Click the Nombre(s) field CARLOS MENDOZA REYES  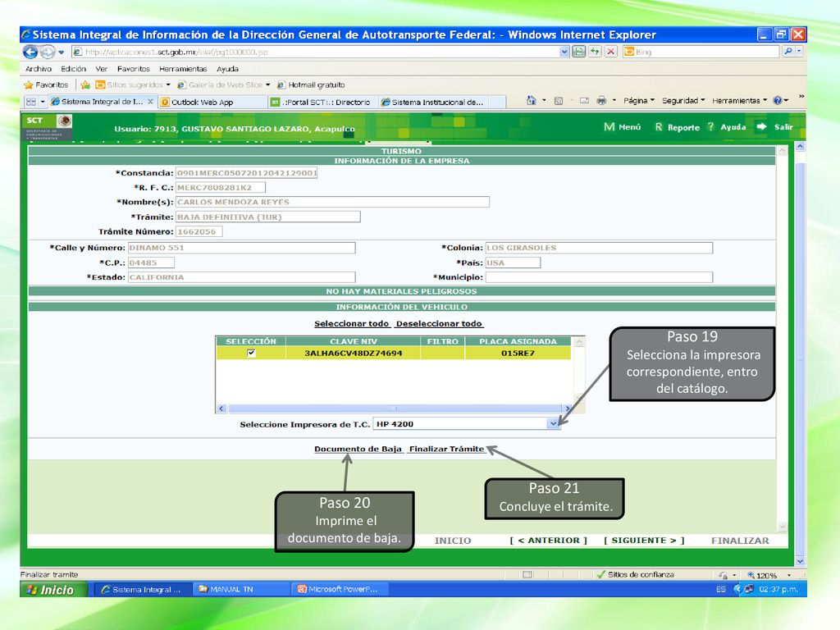click(x=332, y=202)
